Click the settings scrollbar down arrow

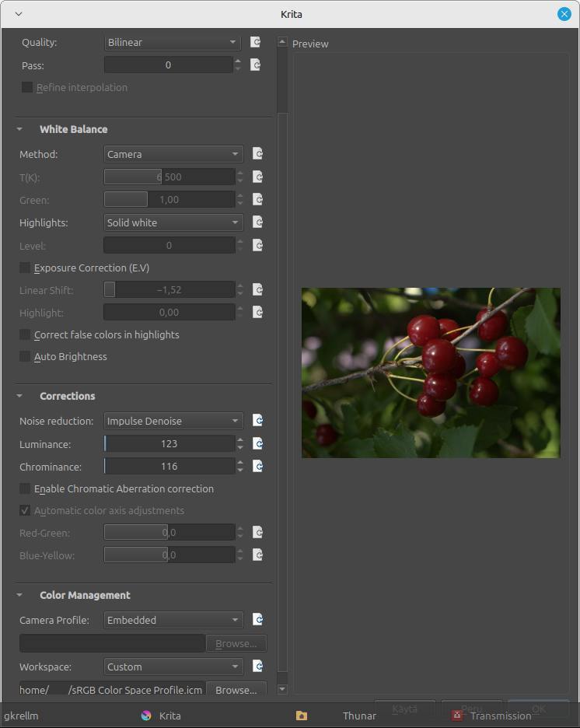pos(282,689)
